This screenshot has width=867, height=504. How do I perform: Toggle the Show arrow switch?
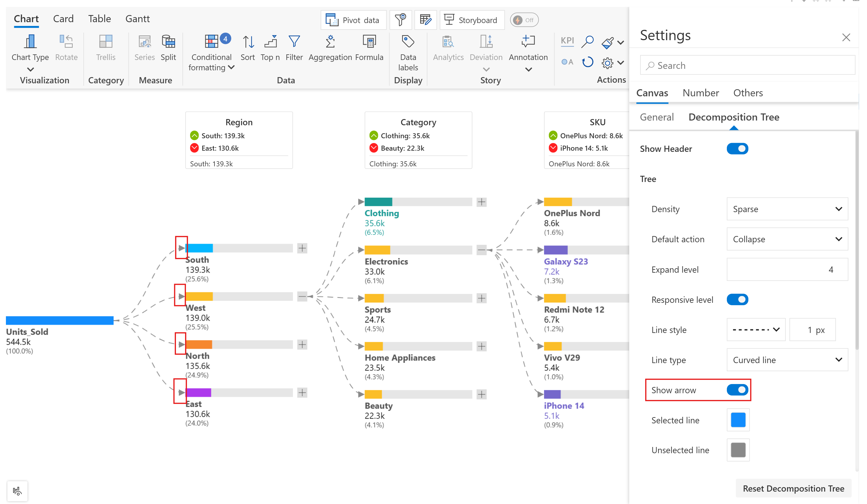[737, 390]
